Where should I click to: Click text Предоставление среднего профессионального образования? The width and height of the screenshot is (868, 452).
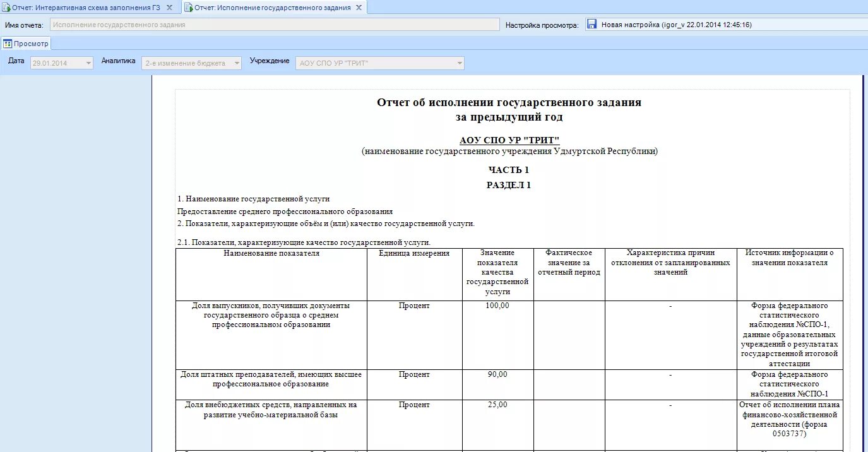click(285, 211)
